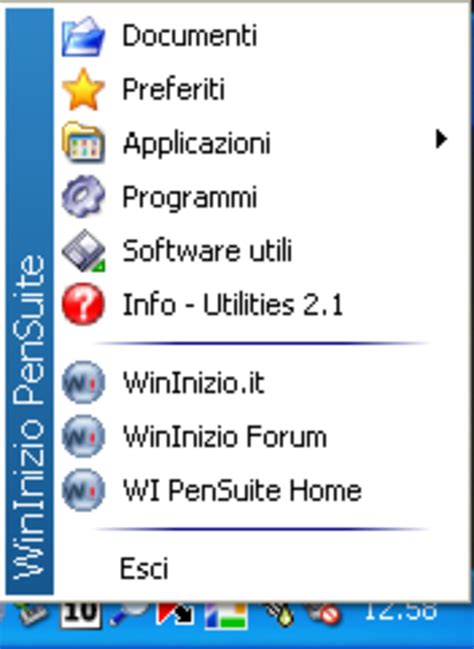The image size is (474, 649).
Task: Click the tray icon showing number 10
Action: [x=81, y=613]
